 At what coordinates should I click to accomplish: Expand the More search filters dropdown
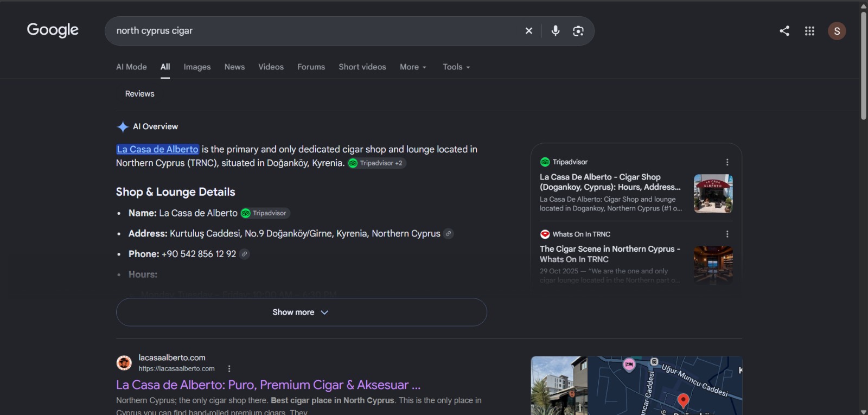click(413, 67)
